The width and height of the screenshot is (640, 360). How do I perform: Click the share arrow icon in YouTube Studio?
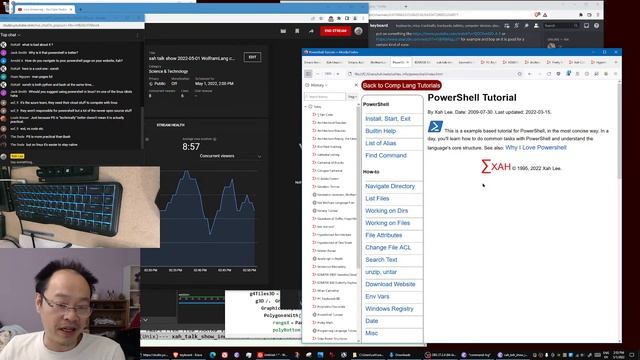(311, 31)
